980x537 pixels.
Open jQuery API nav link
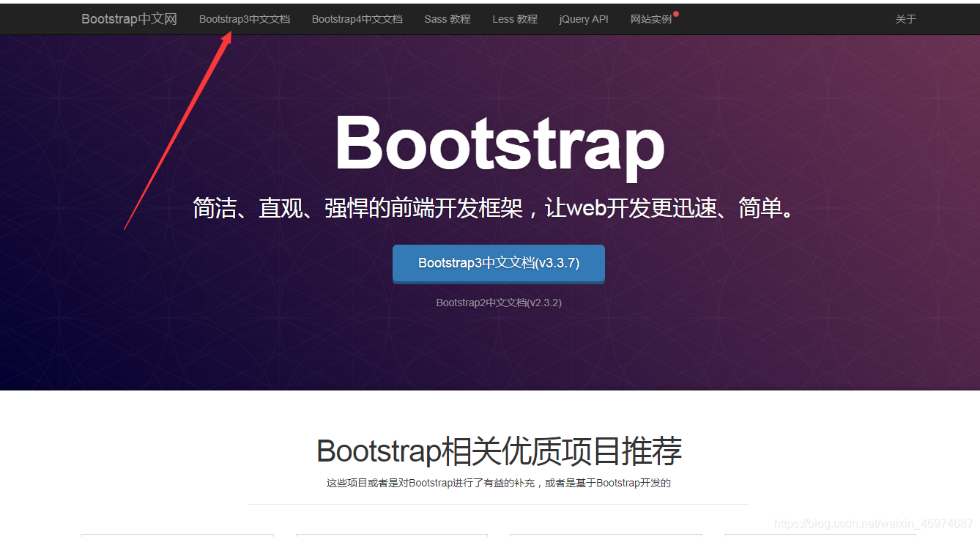pyautogui.click(x=584, y=19)
